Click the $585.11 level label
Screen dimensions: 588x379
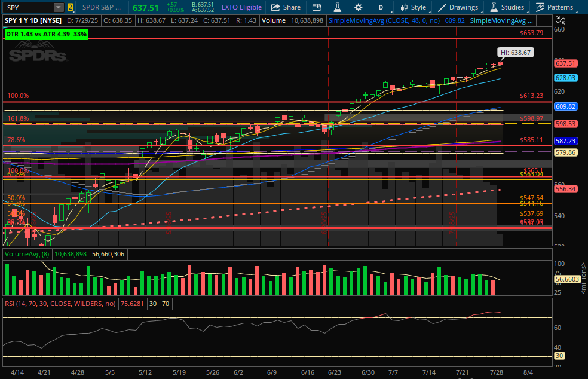(x=531, y=140)
